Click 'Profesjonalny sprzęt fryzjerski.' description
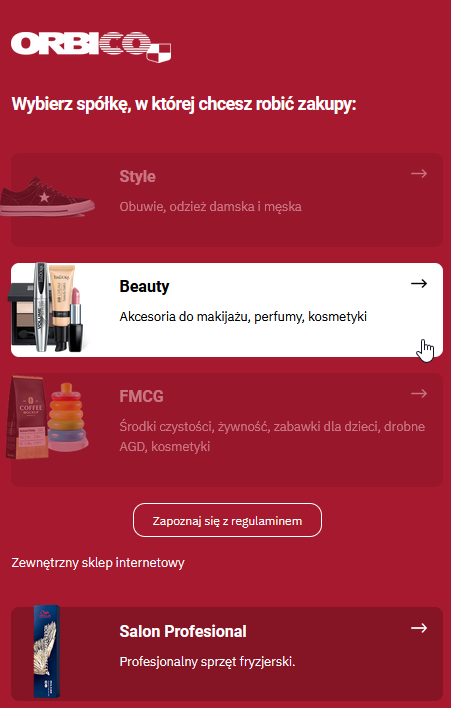This screenshot has width=451, height=708. point(207,662)
